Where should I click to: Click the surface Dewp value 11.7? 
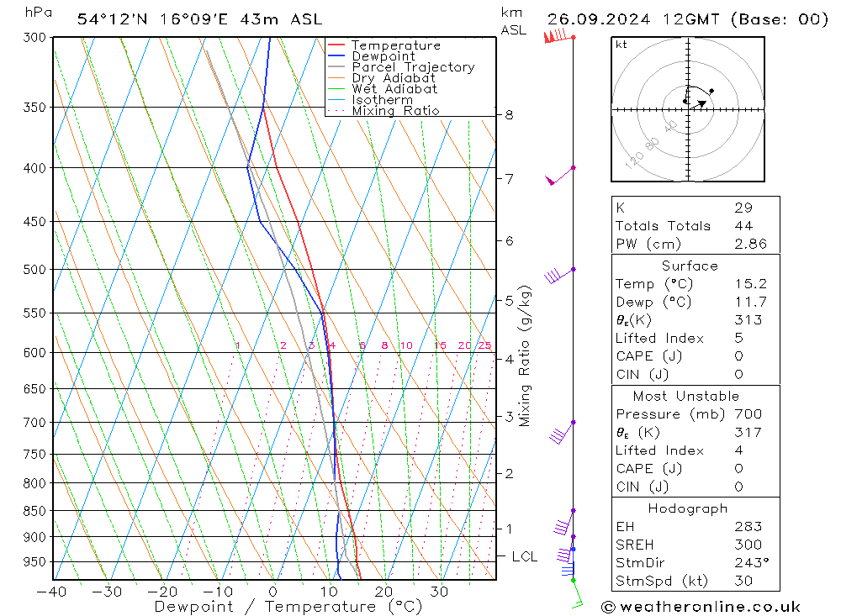(750, 302)
